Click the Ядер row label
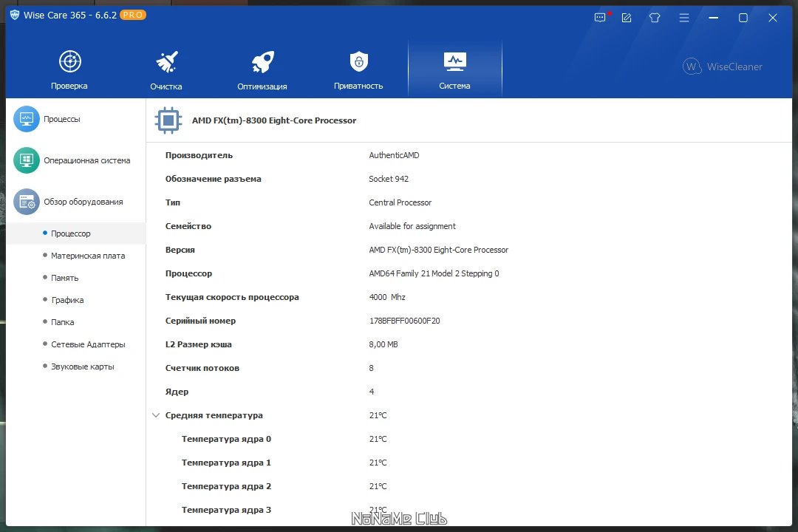 point(177,392)
